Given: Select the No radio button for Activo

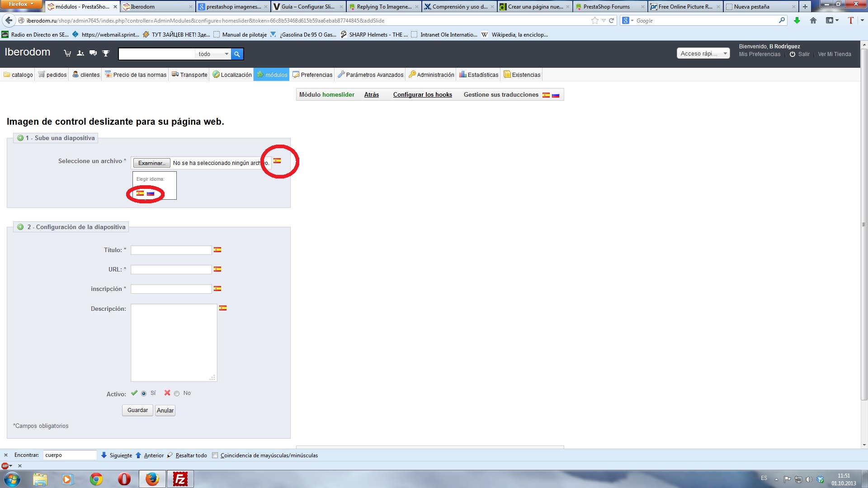Looking at the screenshot, I should click(177, 394).
